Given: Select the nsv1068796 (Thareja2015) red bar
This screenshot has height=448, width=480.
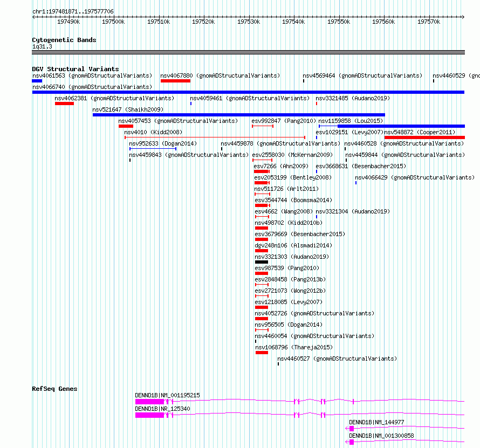Looking at the screenshot, I should coord(262,353).
